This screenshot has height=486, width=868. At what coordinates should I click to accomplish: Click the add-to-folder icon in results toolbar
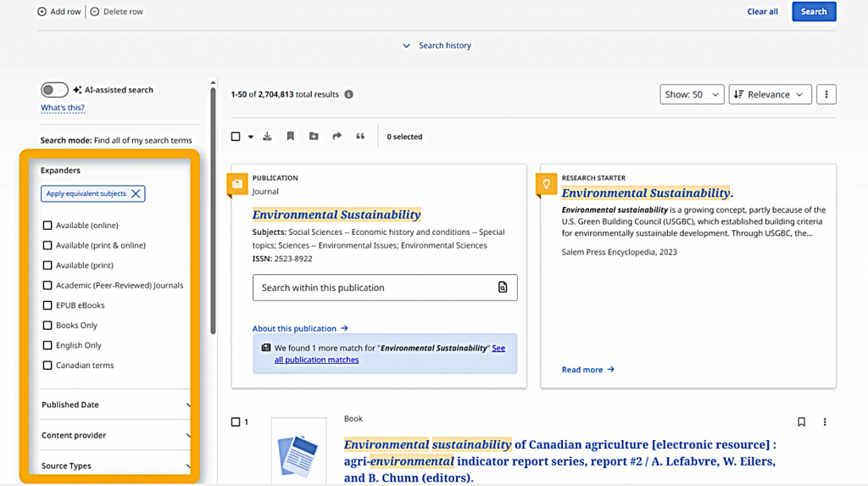click(314, 137)
